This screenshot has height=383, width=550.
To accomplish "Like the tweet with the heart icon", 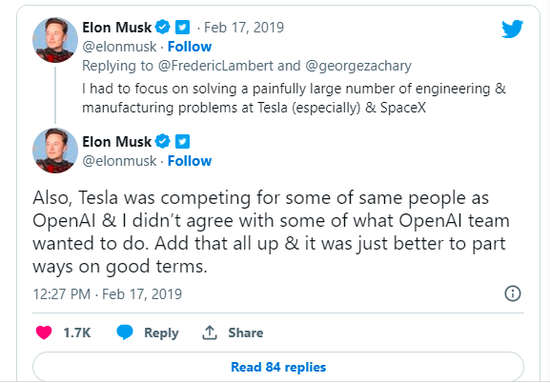I will 44,332.
